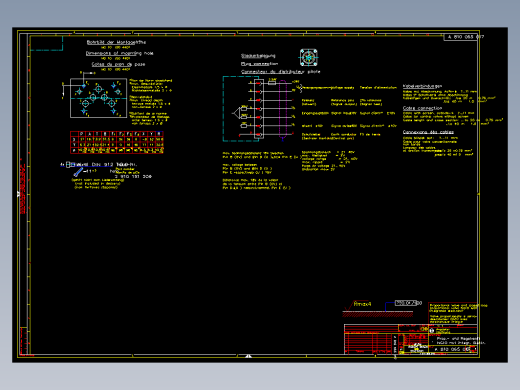Select the 'Cotes du plan de pose' heading
Screen dimensions: 520x390
click(118, 64)
